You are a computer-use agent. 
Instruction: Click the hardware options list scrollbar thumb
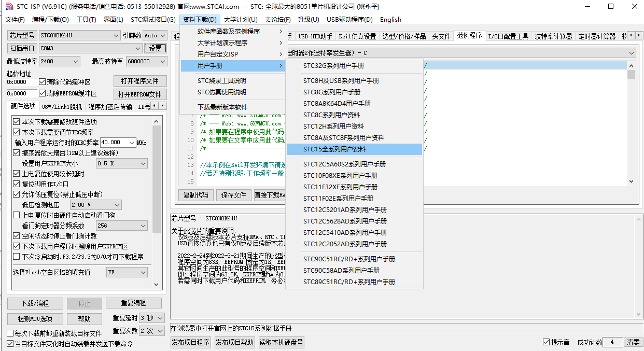point(157,179)
